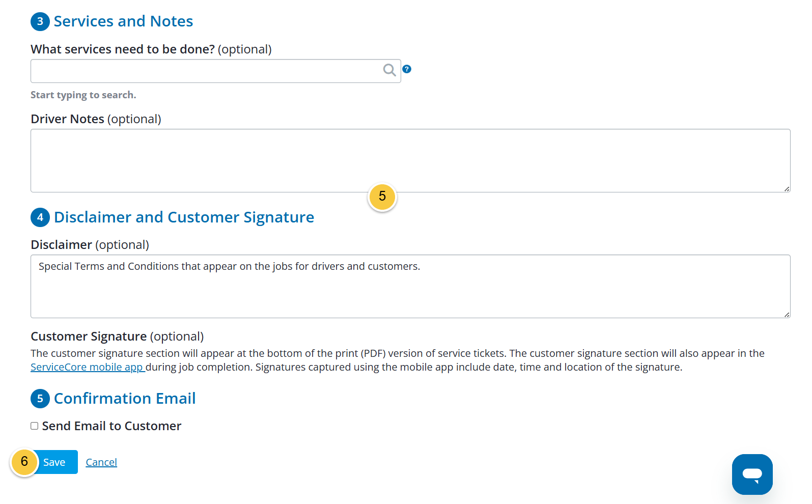Screen dimensions: 812x504
Task: Click the Driver Notes resize handle
Action: (787, 188)
